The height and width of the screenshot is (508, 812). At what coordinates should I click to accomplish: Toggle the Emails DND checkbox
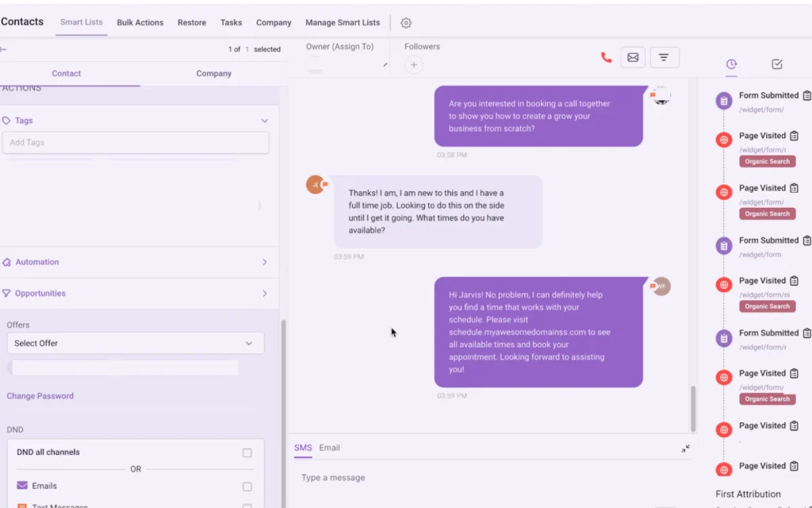click(x=247, y=487)
